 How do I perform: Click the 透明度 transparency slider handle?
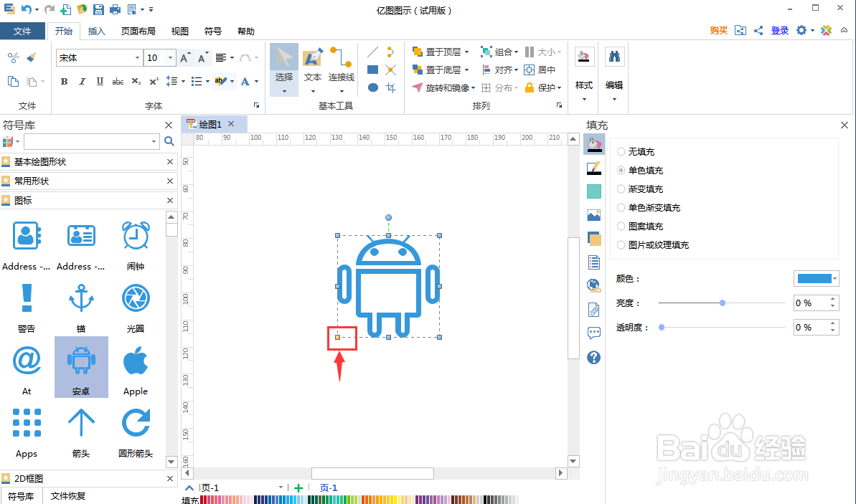click(x=662, y=327)
